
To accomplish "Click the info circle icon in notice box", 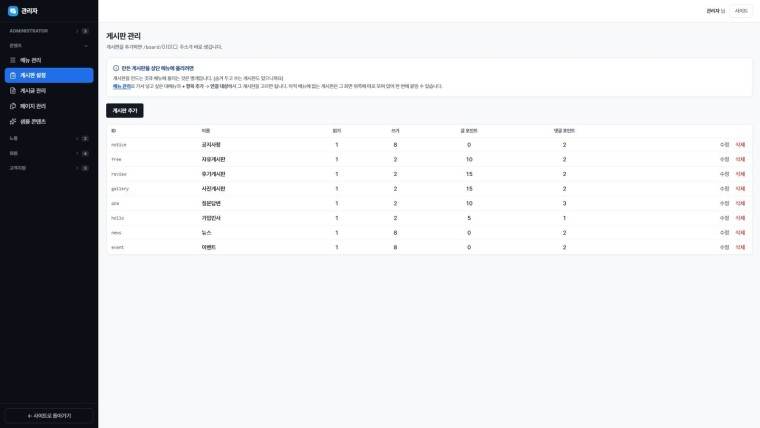I will tap(116, 68).
